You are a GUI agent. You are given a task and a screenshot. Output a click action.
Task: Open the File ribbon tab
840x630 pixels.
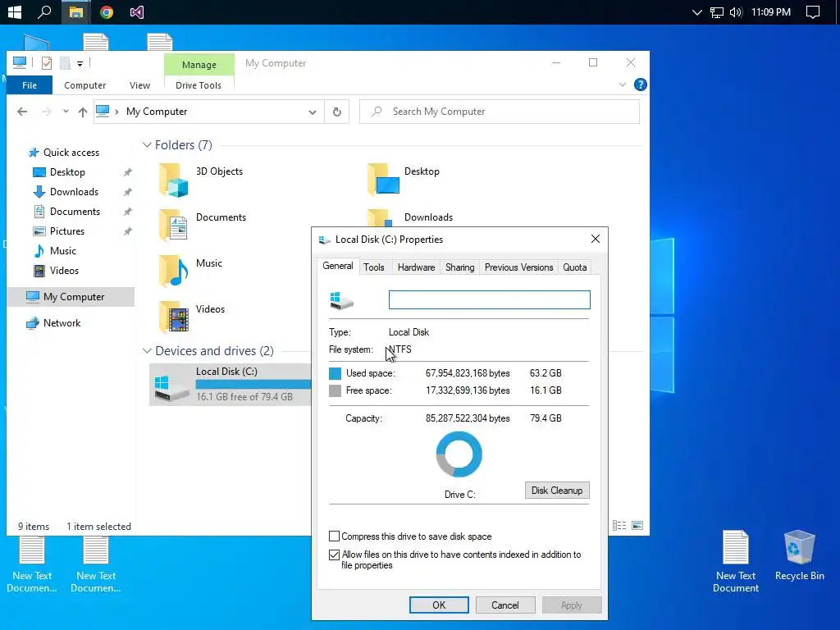pyautogui.click(x=30, y=85)
